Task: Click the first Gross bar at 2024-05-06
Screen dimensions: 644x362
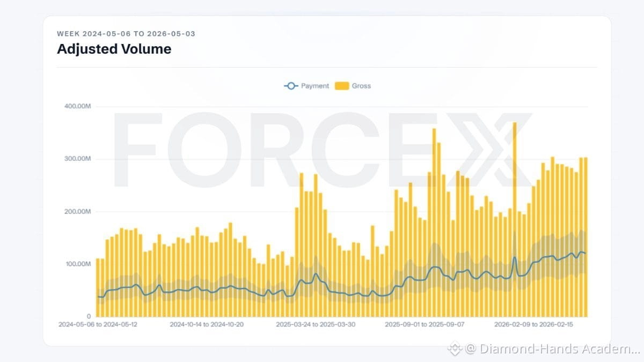Action: pyautogui.click(x=98, y=287)
